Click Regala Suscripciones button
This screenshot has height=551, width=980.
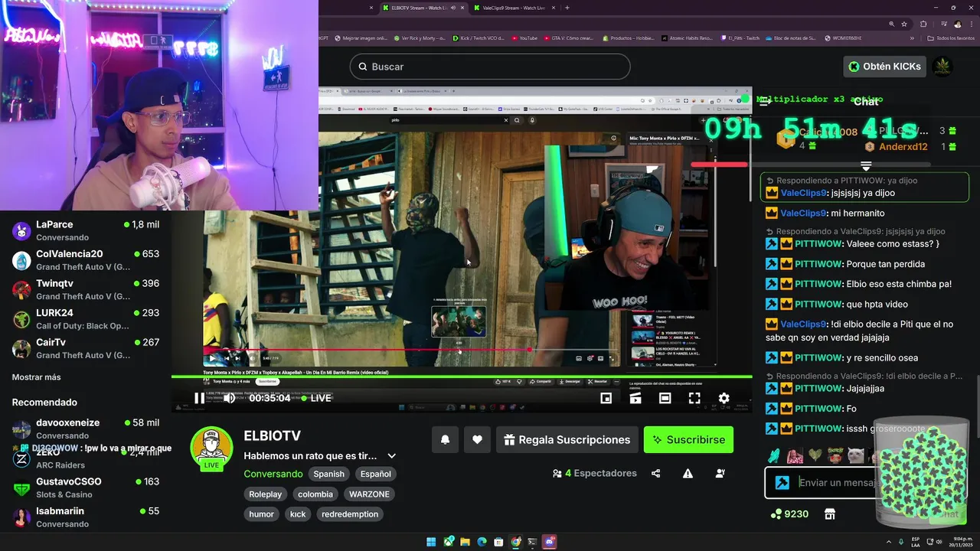click(x=567, y=439)
